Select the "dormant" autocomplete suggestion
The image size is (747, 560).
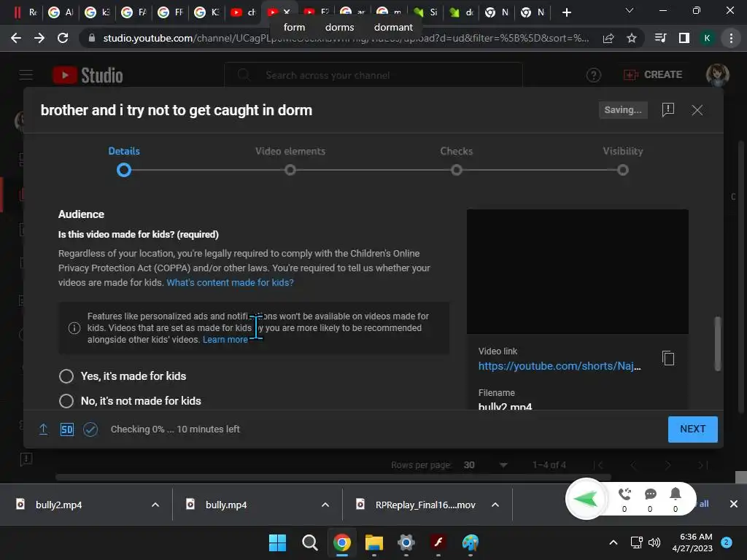pos(393,27)
